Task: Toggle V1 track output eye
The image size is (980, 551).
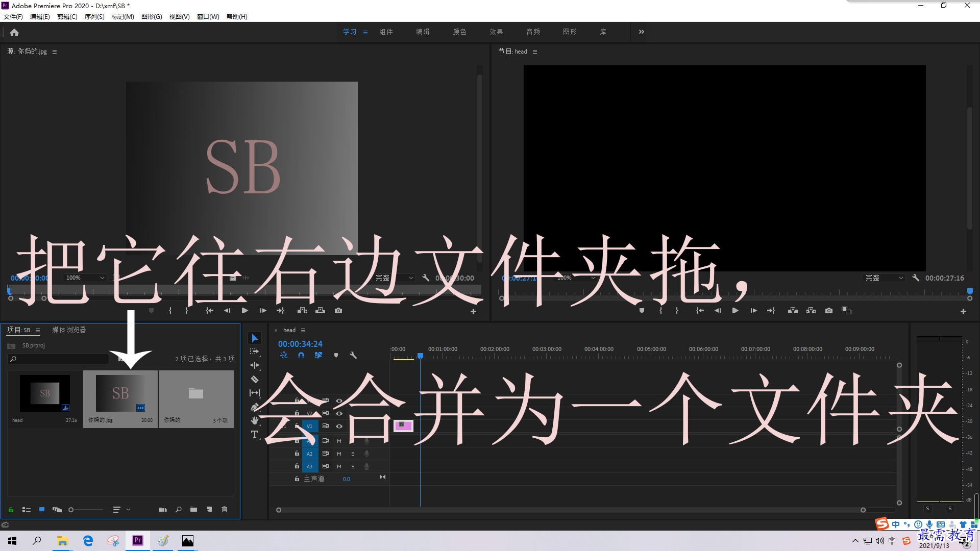Action: pyautogui.click(x=339, y=426)
